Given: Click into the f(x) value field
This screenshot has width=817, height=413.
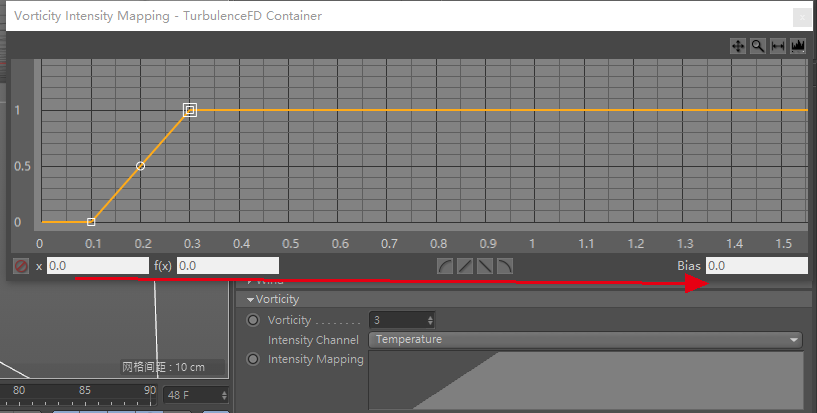Looking at the screenshot, I should coord(228,266).
